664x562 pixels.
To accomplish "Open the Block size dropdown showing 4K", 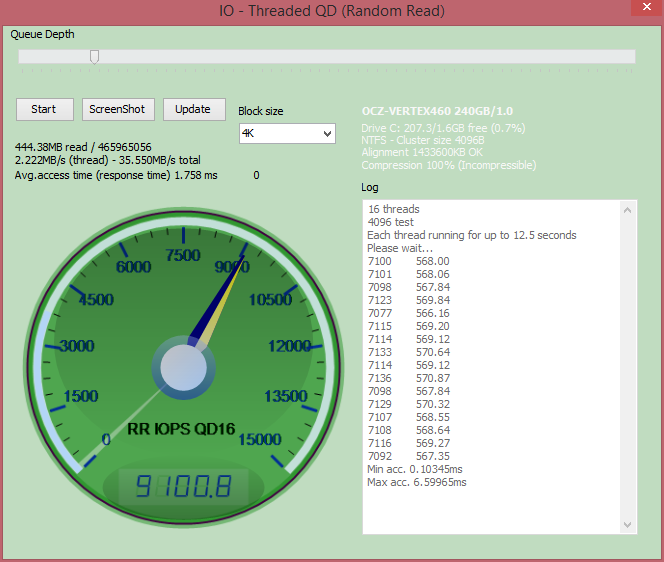I will pyautogui.click(x=287, y=133).
